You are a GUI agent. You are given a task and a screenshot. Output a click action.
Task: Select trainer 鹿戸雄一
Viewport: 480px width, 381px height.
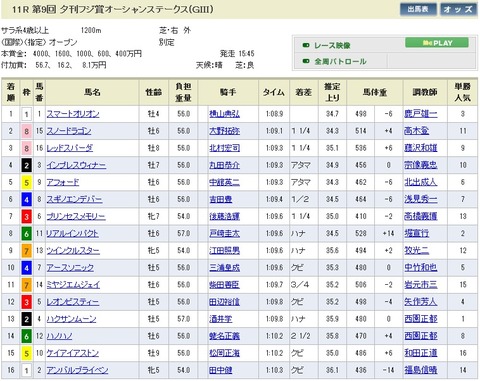click(x=421, y=114)
